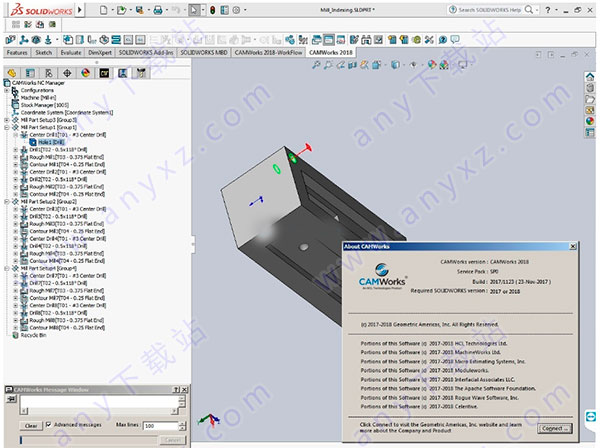Open the DimXpertManager crosshair tab icon
This screenshot has height=448, width=600.
[x=67, y=73]
